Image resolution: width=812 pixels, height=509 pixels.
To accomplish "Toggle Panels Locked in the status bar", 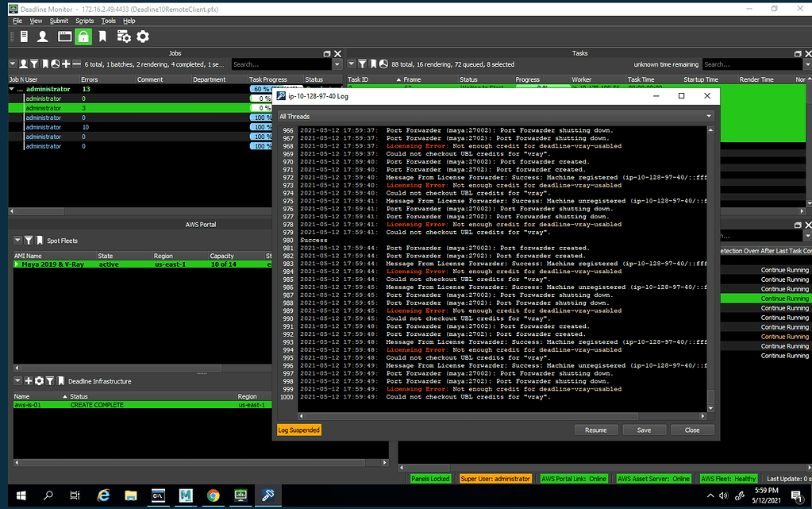I will click(431, 478).
